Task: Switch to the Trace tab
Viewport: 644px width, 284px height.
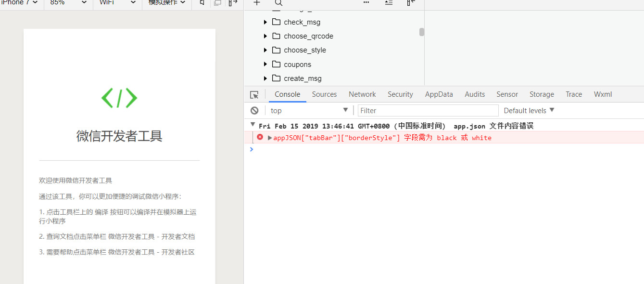Action: 574,94
